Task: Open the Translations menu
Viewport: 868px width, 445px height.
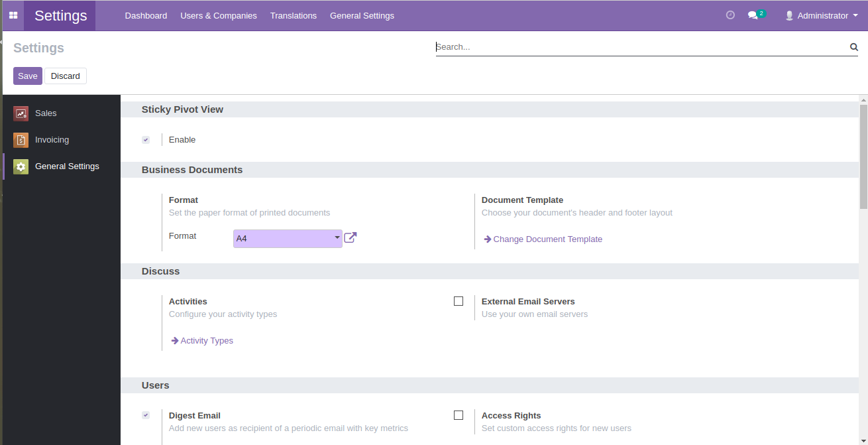Action: [293, 15]
